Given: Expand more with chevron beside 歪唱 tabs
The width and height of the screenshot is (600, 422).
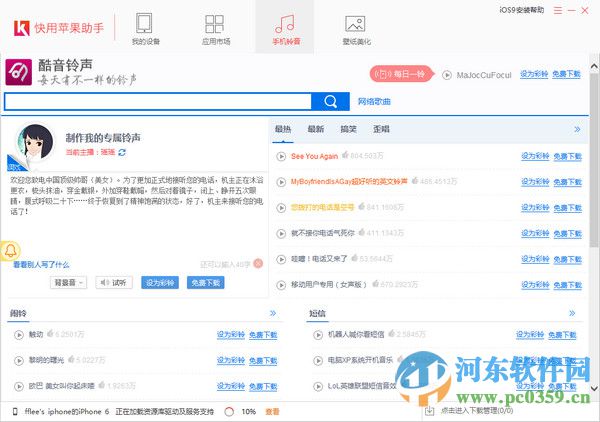Looking at the screenshot, I should (577, 129).
